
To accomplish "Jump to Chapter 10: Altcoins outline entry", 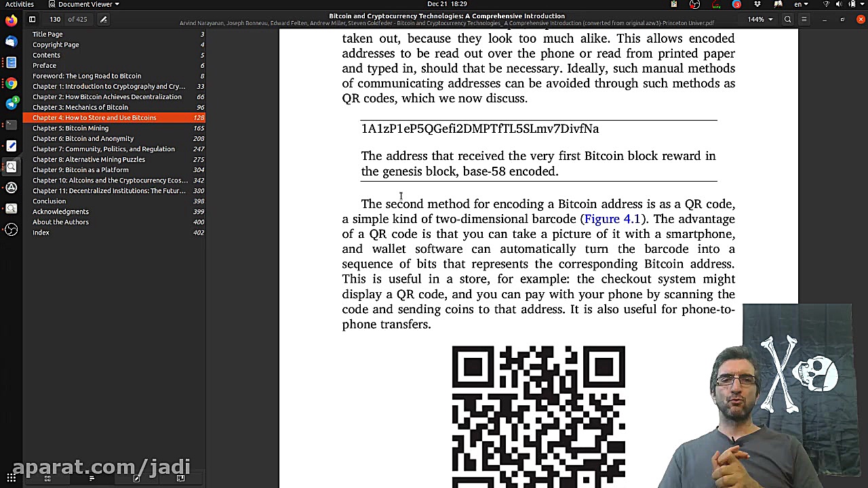I will click(x=114, y=180).
